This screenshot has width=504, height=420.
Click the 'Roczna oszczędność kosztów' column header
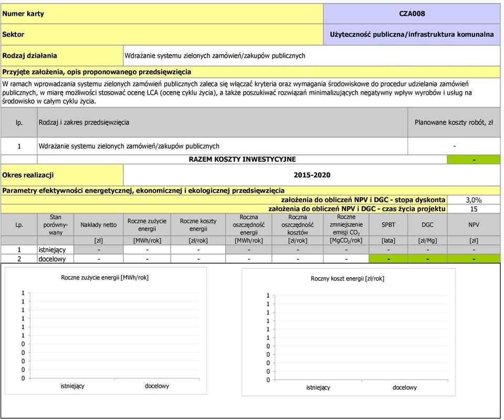(x=298, y=225)
